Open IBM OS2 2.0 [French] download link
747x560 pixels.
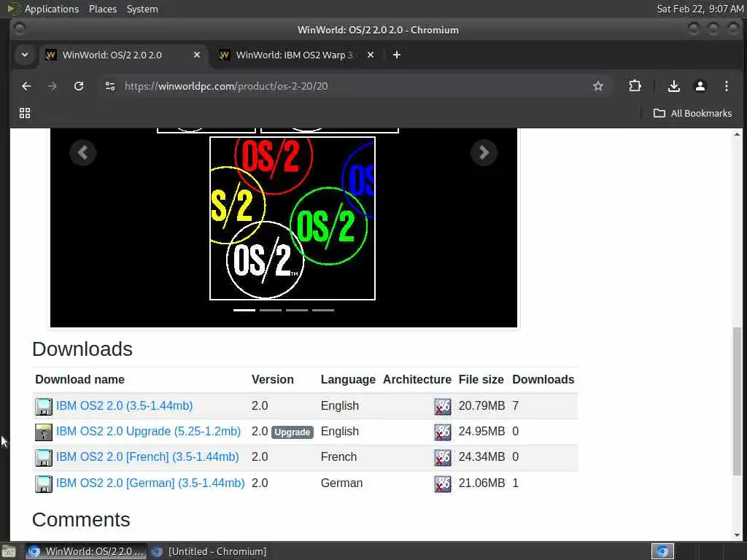(x=147, y=456)
